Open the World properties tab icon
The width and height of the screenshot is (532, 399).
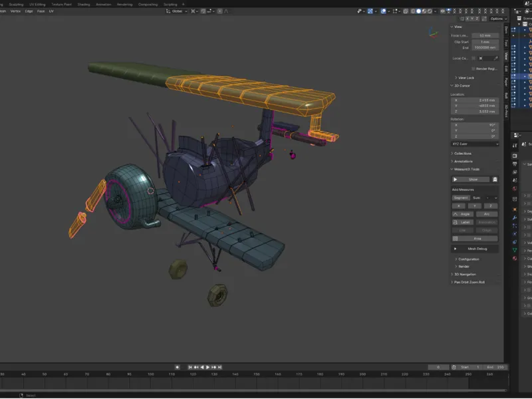coord(515,189)
